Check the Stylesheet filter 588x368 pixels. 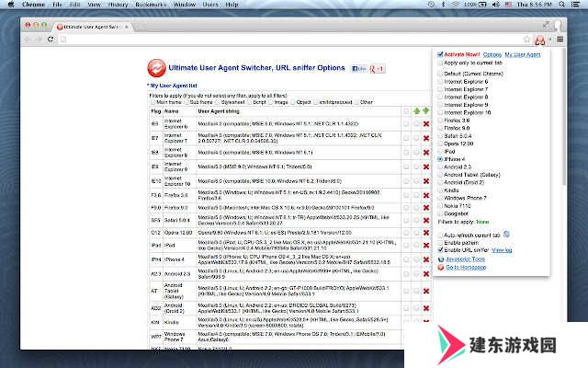pyautogui.click(x=218, y=102)
